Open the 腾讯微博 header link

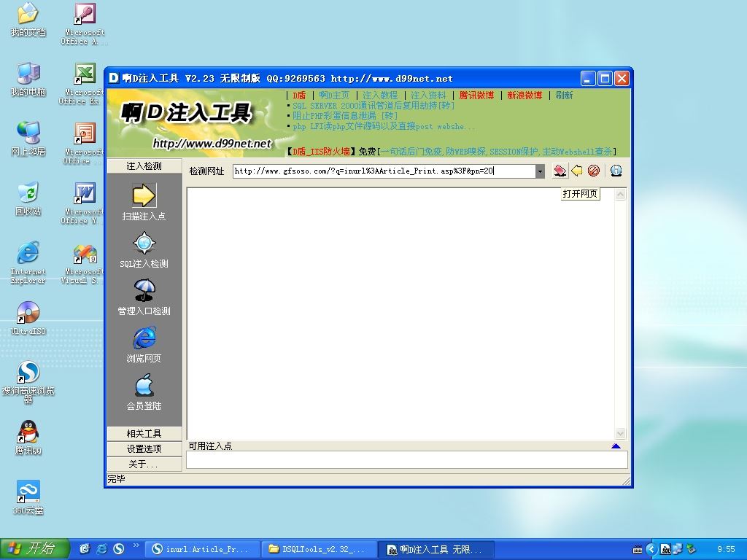[x=476, y=96]
